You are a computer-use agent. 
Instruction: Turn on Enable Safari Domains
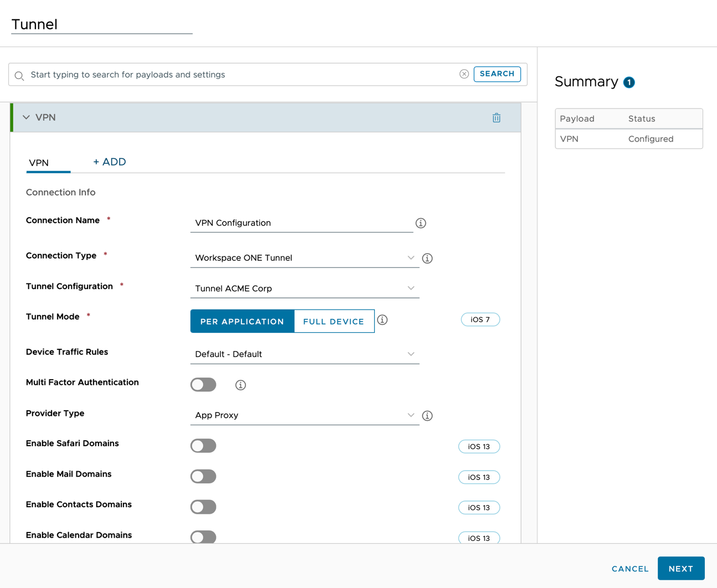203,446
